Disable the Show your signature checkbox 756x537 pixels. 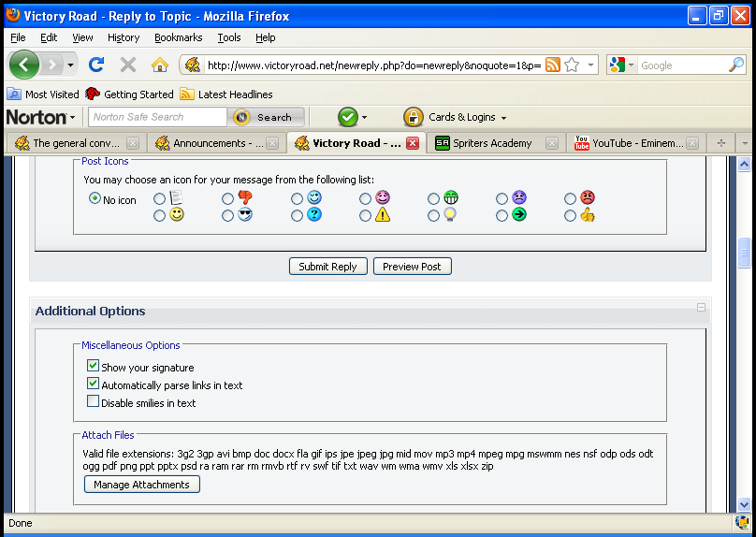tap(93, 367)
